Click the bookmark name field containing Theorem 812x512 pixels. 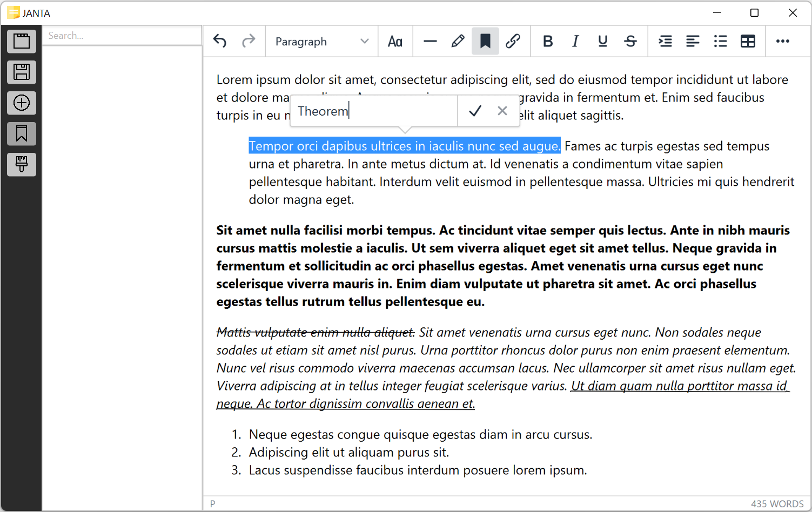(x=374, y=111)
